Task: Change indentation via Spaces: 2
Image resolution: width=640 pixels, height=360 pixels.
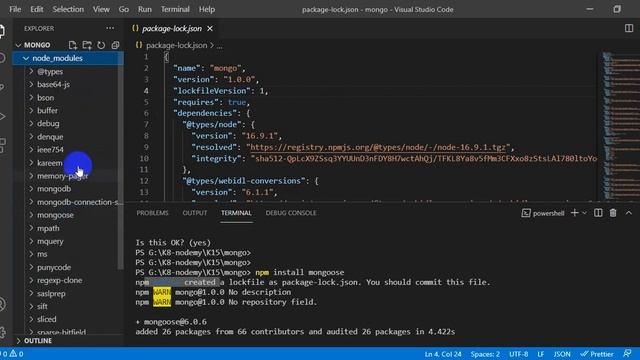Action: point(485,354)
